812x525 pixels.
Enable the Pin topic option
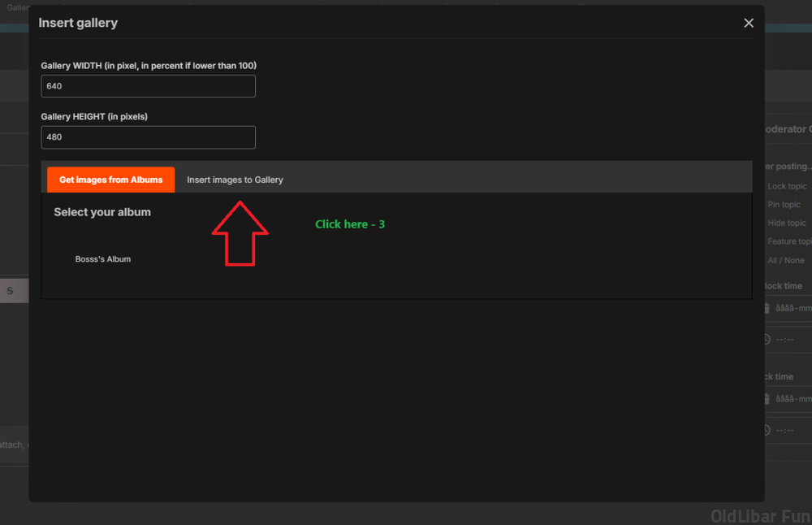[784, 205]
